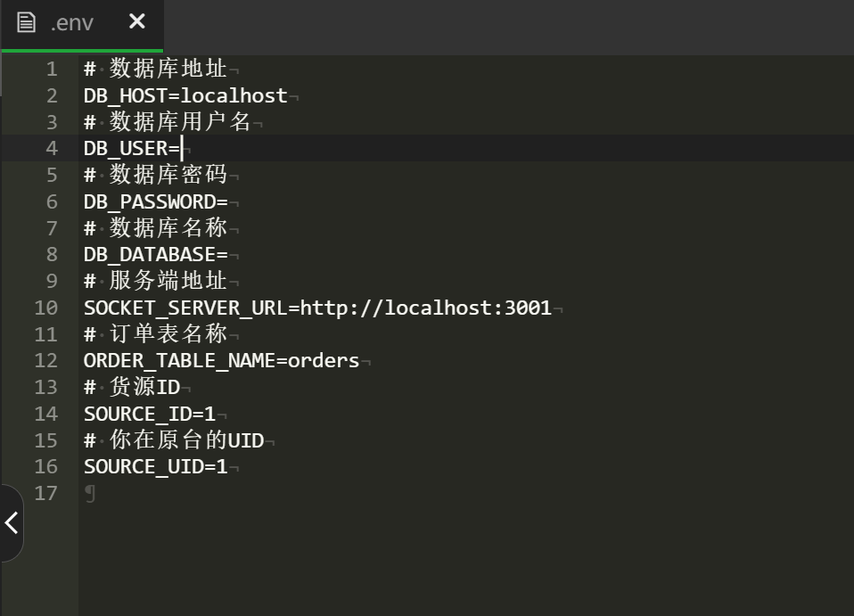Click line number 1 in the gutter
Image resolution: width=854 pixels, height=616 pixels.
click(x=51, y=70)
